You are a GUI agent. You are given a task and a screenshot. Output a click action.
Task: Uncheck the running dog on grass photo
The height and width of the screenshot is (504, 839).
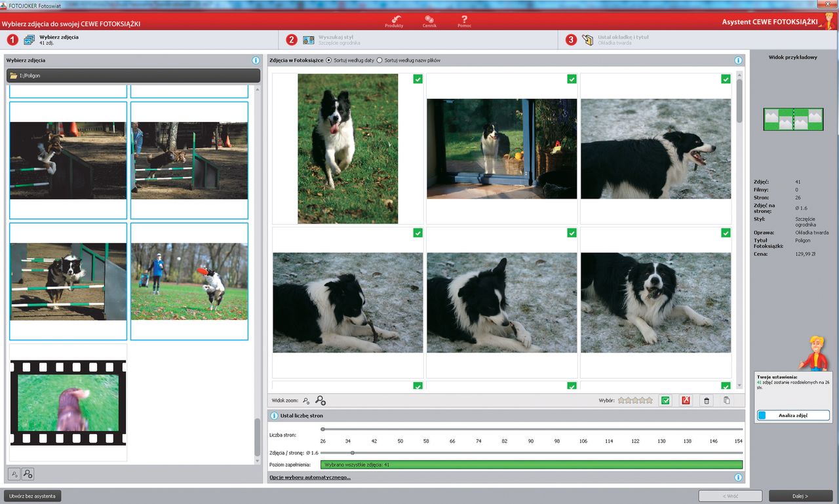(418, 79)
